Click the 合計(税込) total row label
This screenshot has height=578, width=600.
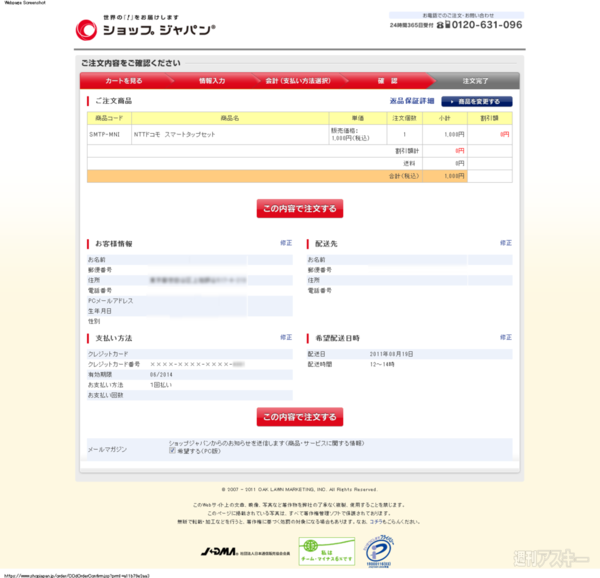click(x=404, y=176)
